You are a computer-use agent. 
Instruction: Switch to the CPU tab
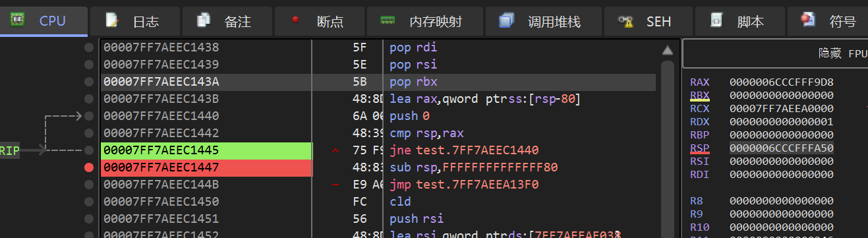point(43,21)
